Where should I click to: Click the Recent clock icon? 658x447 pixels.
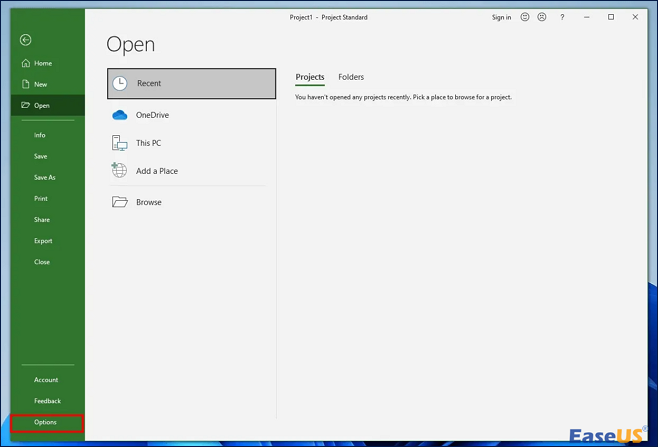click(120, 84)
